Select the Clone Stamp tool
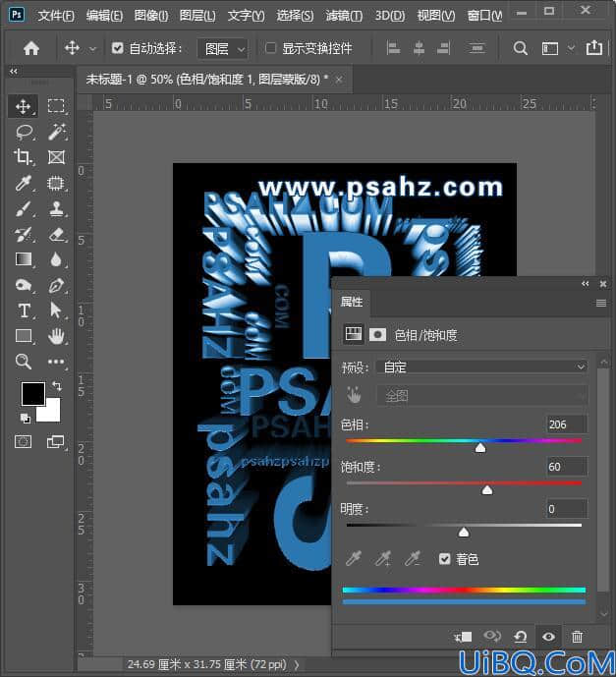This screenshot has width=616, height=677. pyautogui.click(x=57, y=209)
